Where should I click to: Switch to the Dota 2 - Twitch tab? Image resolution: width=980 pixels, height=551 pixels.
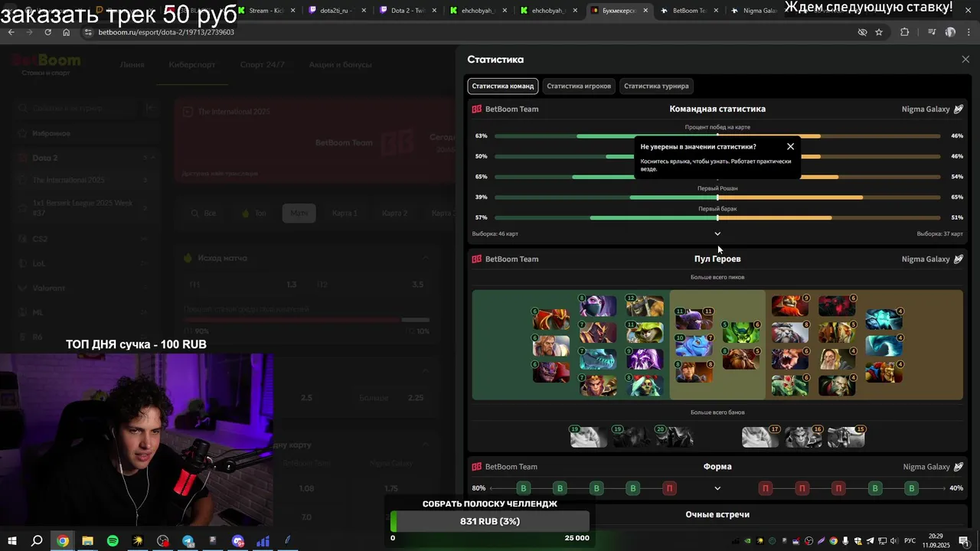click(407, 11)
